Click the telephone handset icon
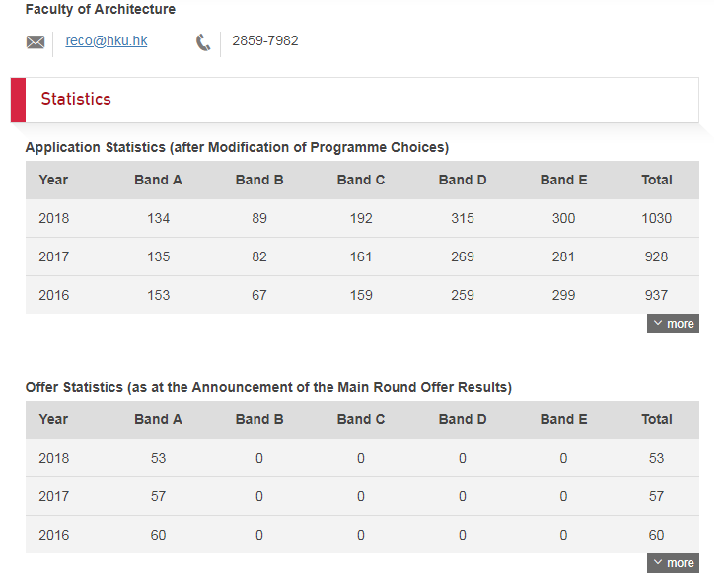The height and width of the screenshot is (585, 728). 203,42
